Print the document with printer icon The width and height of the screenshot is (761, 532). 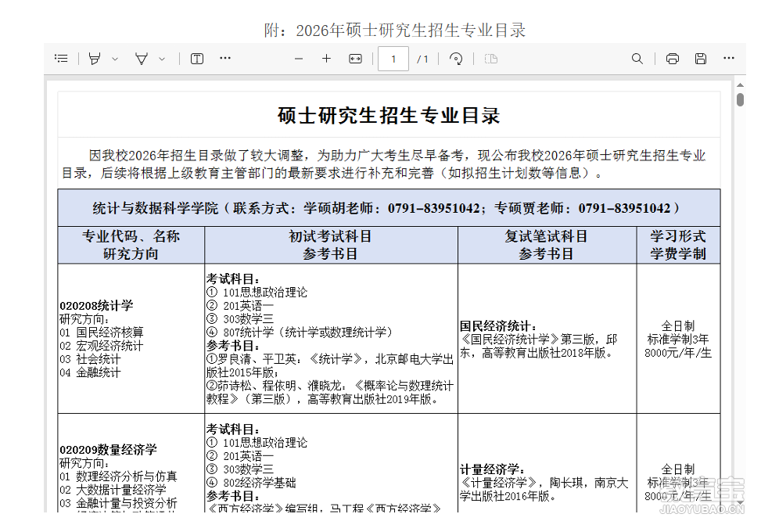(x=672, y=59)
